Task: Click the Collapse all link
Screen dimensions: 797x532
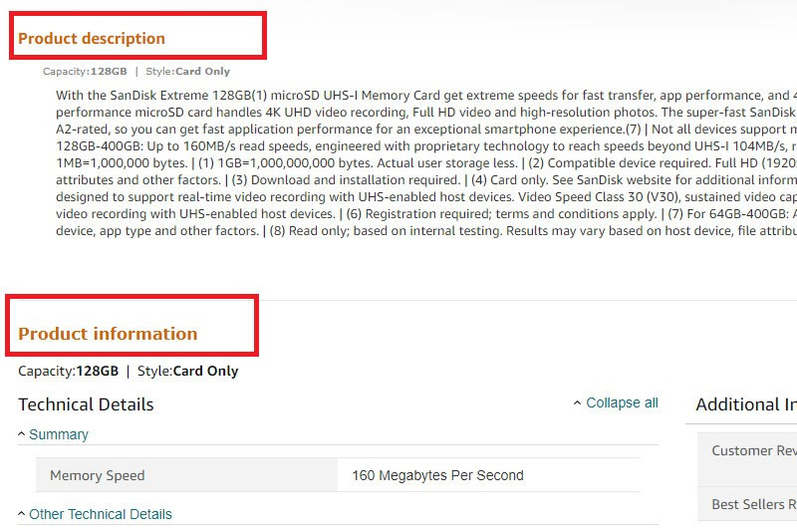Action: pyautogui.click(x=622, y=402)
